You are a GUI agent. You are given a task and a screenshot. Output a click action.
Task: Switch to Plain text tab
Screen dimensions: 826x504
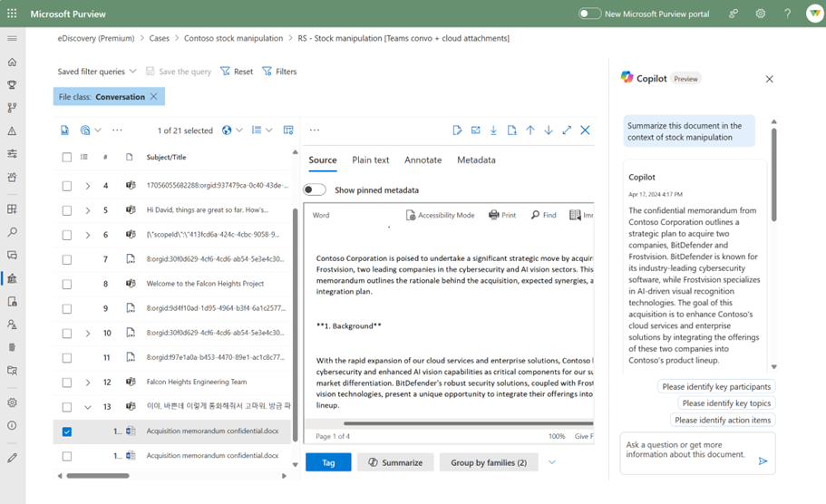(x=370, y=160)
